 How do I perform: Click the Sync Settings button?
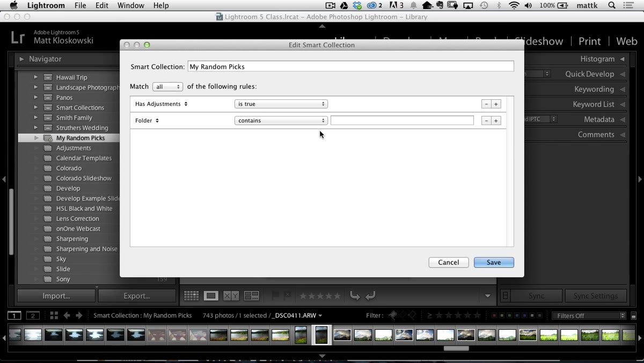click(595, 296)
